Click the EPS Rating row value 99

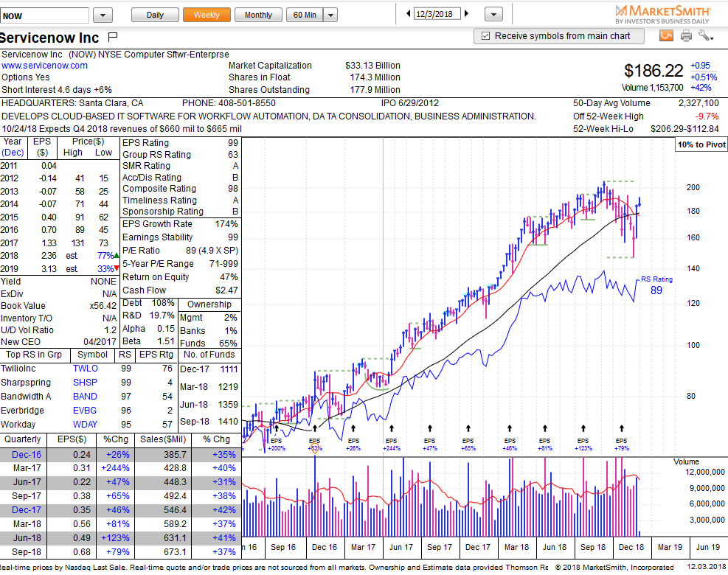233,143
